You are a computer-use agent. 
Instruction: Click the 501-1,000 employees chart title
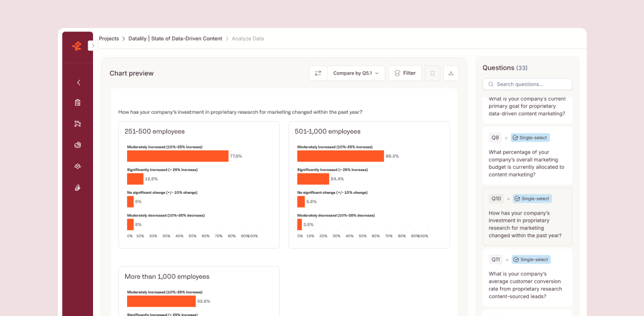click(327, 132)
